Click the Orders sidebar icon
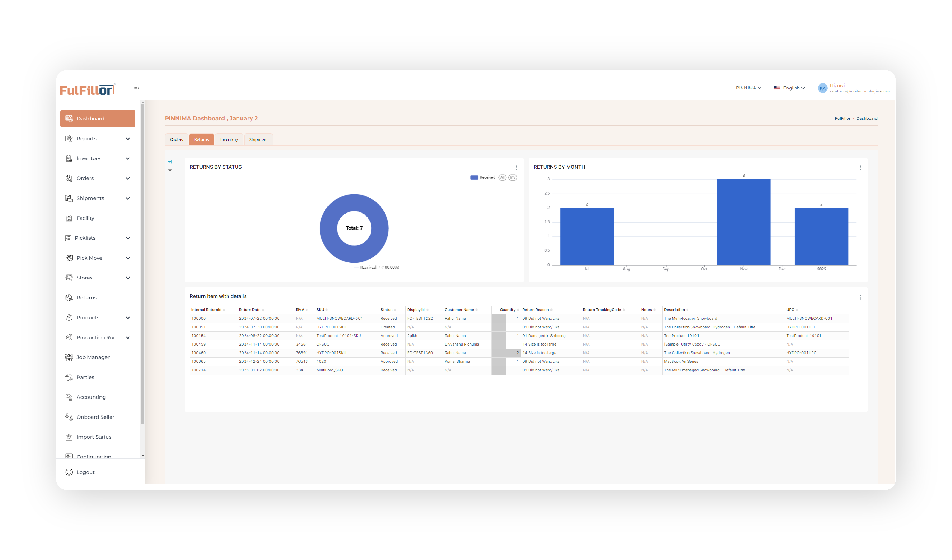 pos(69,178)
